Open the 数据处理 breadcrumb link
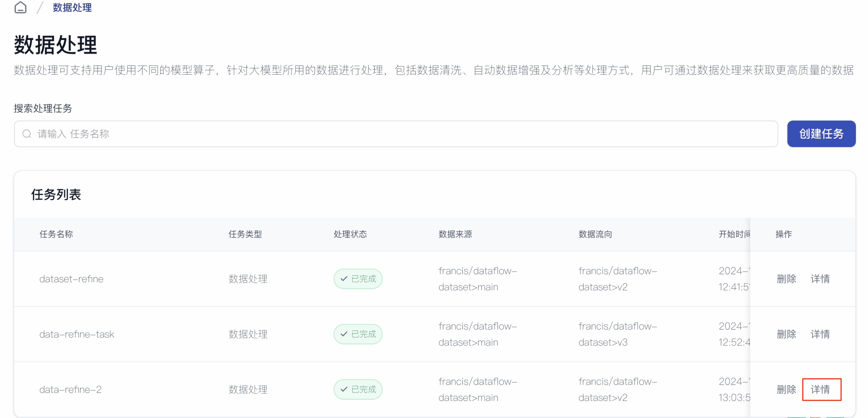 click(x=72, y=7)
